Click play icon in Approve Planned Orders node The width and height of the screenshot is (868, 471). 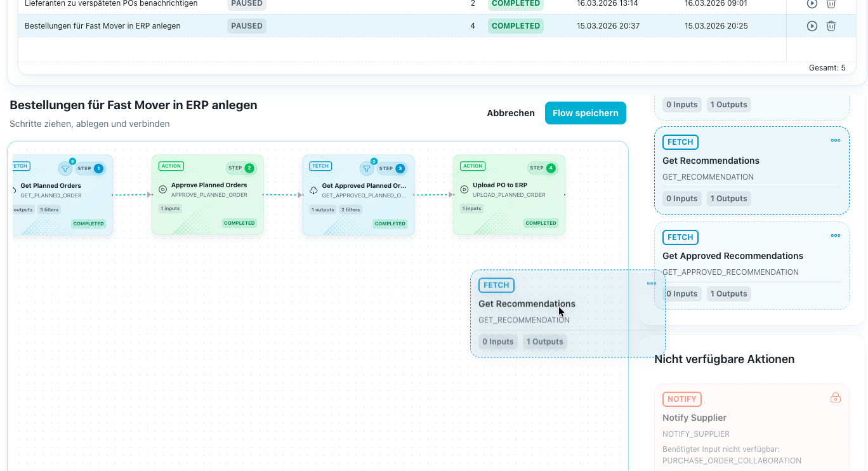(162, 189)
